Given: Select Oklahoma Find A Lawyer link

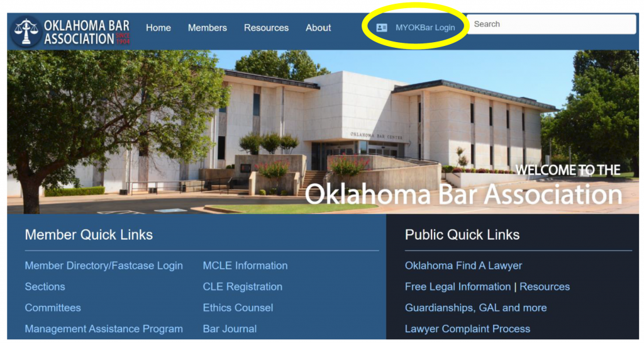Looking at the screenshot, I should pos(464,266).
